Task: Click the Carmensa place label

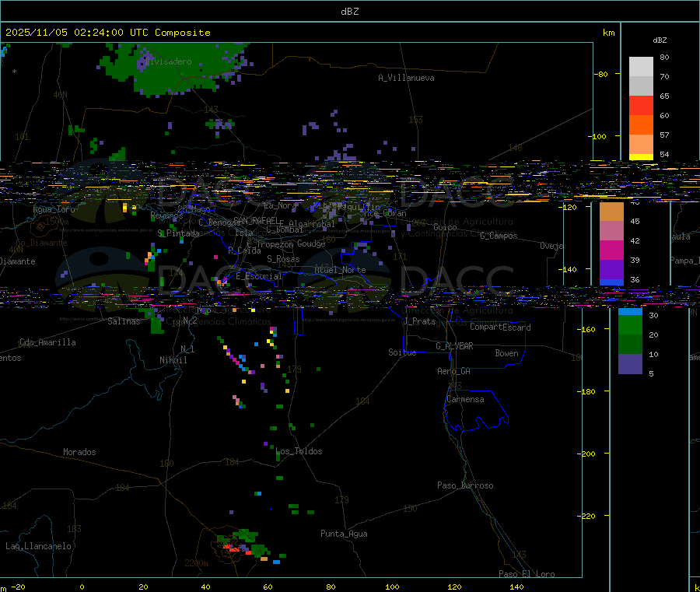Action: coord(465,399)
